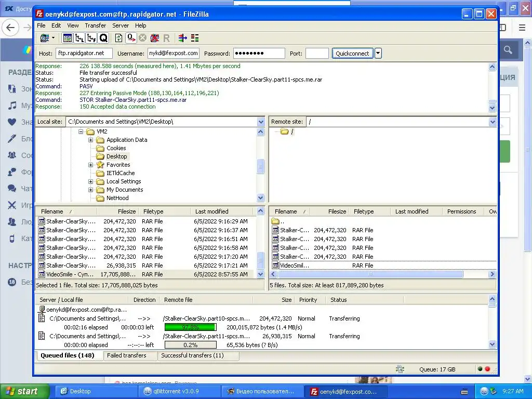Open Site Manager dropdown arrow
Image resolution: width=532 pixels, height=399 pixels.
point(54,38)
